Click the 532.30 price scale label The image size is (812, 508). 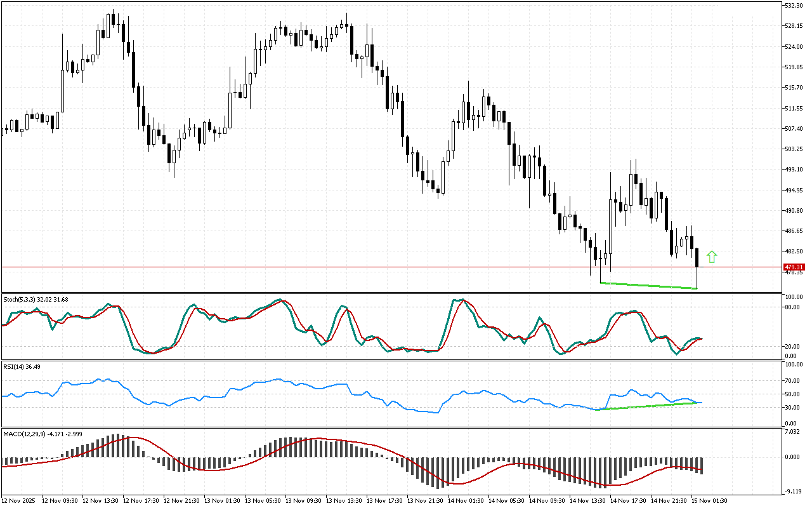pos(794,5)
